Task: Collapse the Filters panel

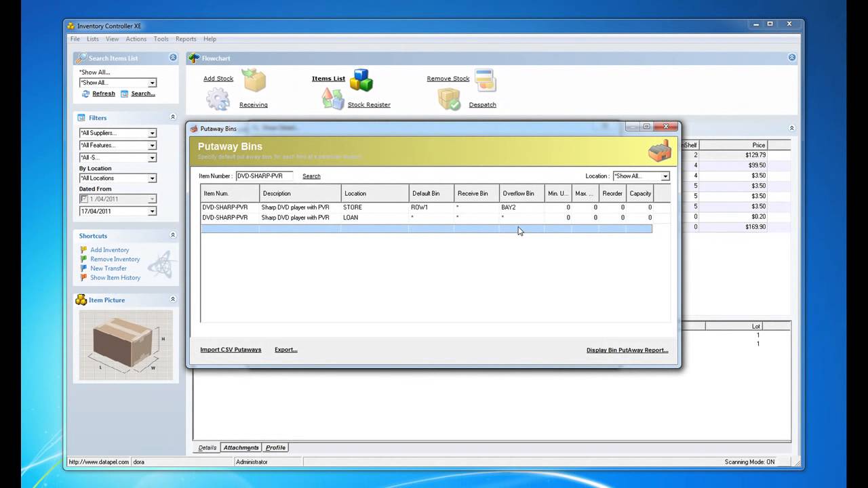Action: point(173,117)
